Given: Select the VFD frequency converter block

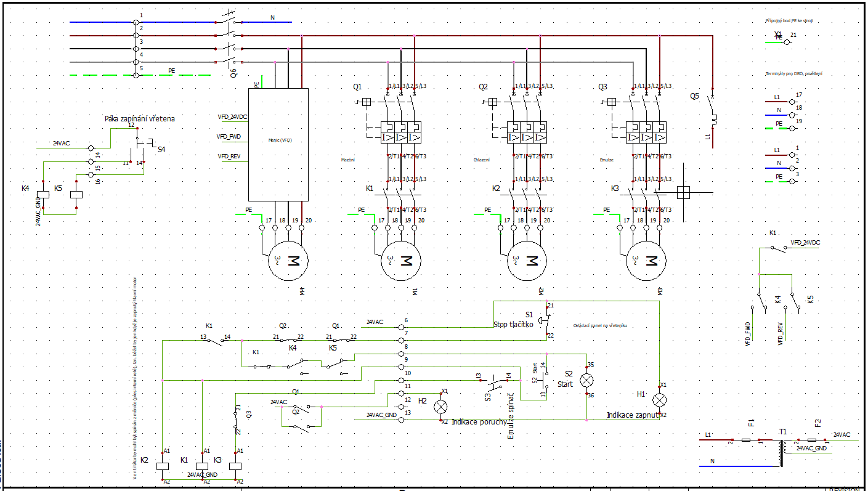Looking at the screenshot, I should [x=278, y=144].
